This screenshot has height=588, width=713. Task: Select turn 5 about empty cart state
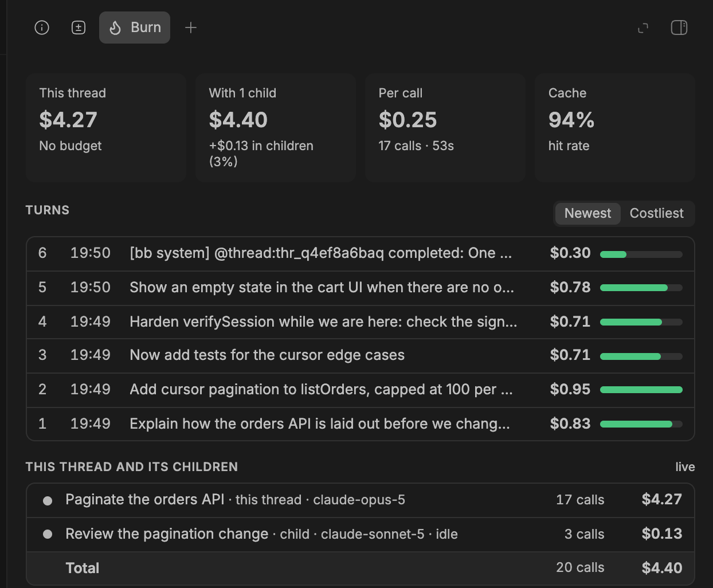(x=361, y=288)
